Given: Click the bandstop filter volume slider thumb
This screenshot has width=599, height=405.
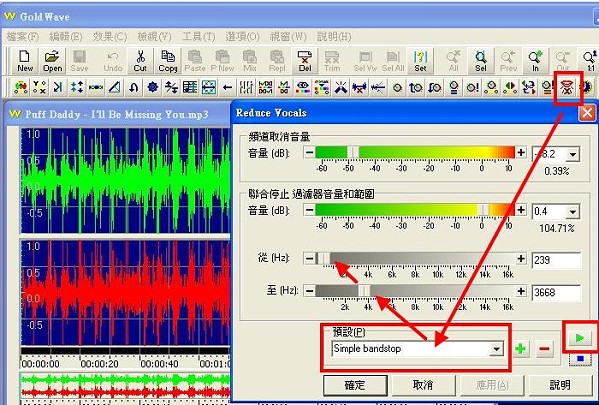Looking at the screenshot, I should (x=484, y=210).
